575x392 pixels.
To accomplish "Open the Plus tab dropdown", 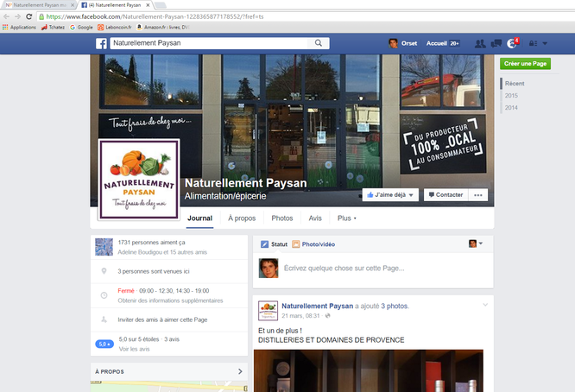I will (346, 218).
